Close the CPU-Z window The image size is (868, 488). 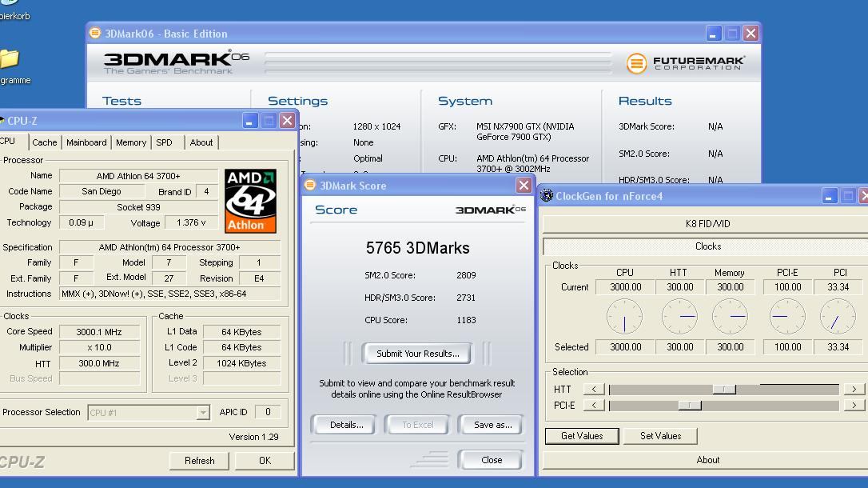click(x=287, y=120)
